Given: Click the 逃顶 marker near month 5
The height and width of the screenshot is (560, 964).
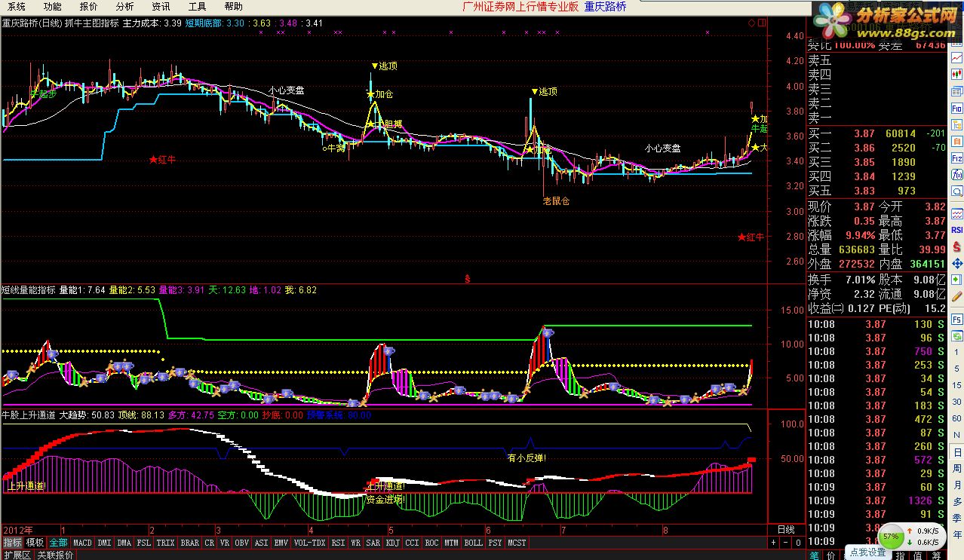Looking at the screenshot, I should click(x=385, y=66).
